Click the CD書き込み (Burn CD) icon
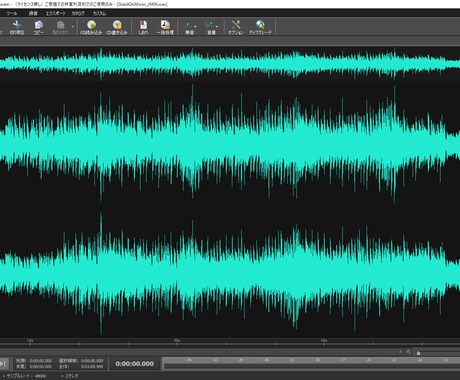Screen dimensions: 460x380 point(117,27)
